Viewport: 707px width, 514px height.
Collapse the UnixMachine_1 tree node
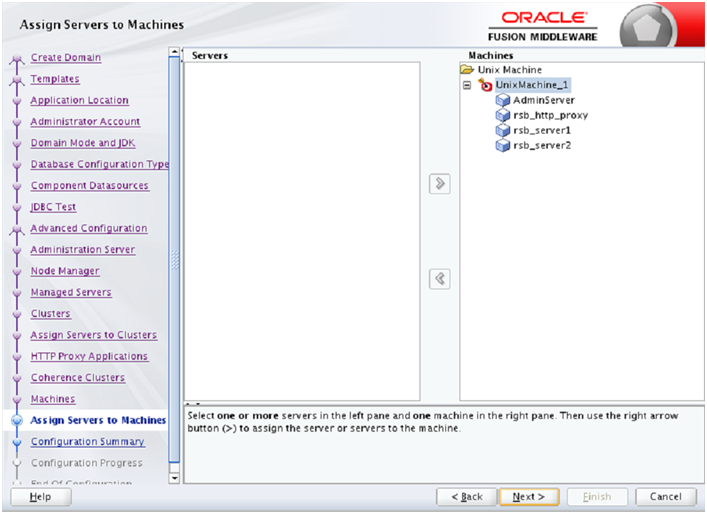click(467, 85)
